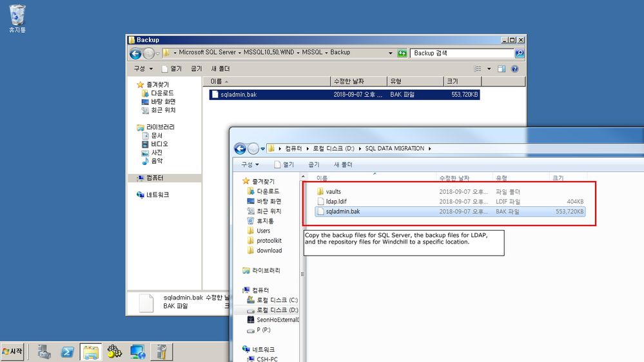Open 문서 library in Backup window sidebar
Viewport: 644px width, 362px height.
point(152,135)
